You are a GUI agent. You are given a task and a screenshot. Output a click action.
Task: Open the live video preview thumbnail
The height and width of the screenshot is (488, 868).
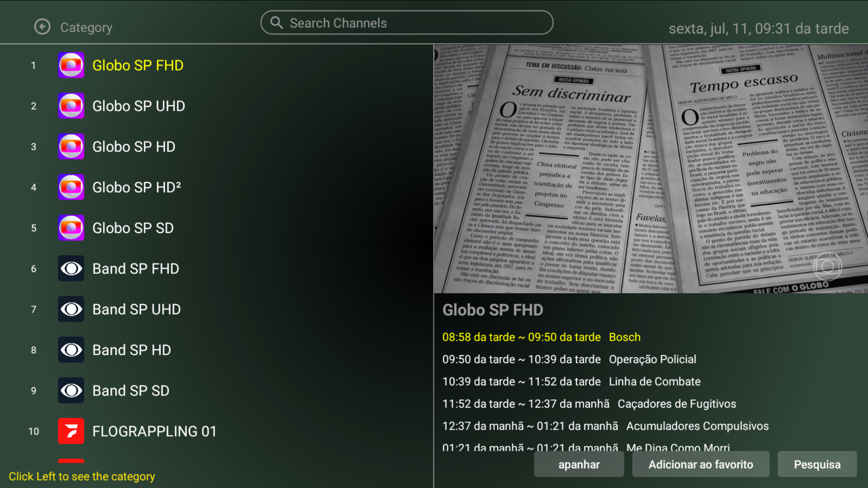(x=651, y=169)
